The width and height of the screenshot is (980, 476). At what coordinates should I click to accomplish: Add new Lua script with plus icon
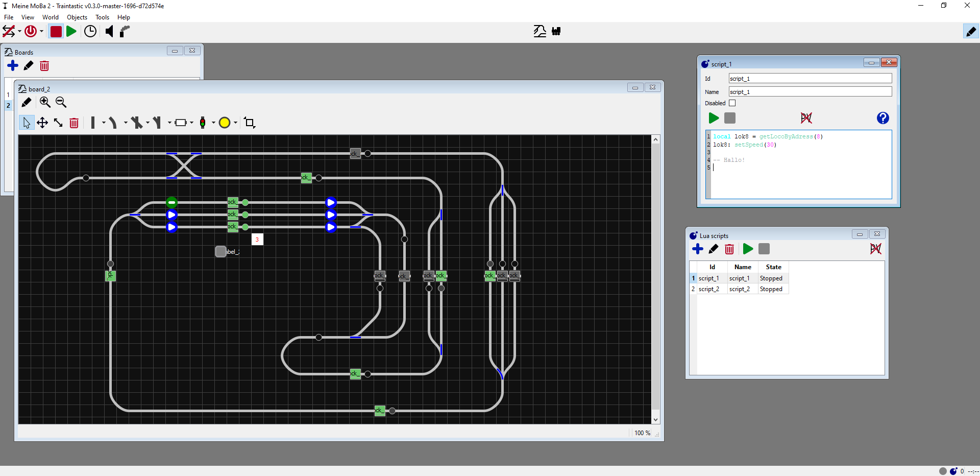point(697,249)
